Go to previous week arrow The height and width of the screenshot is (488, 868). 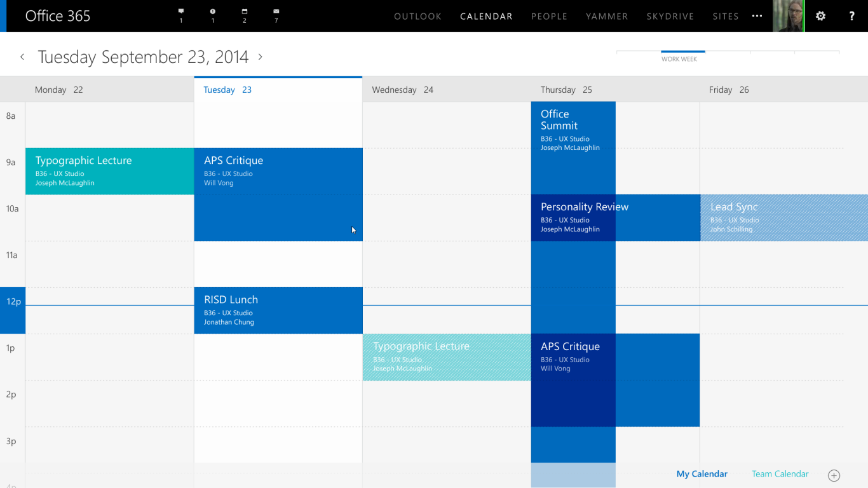tap(22, 57)
